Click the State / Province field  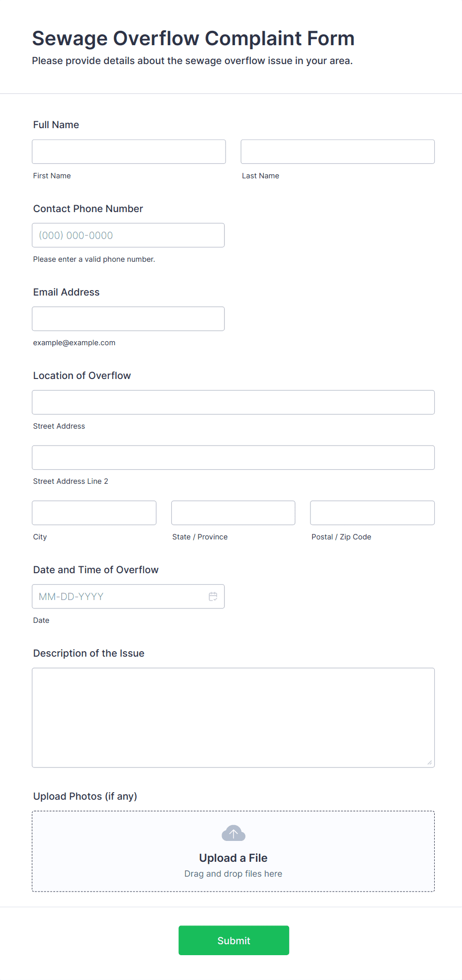tap(233, 513)
